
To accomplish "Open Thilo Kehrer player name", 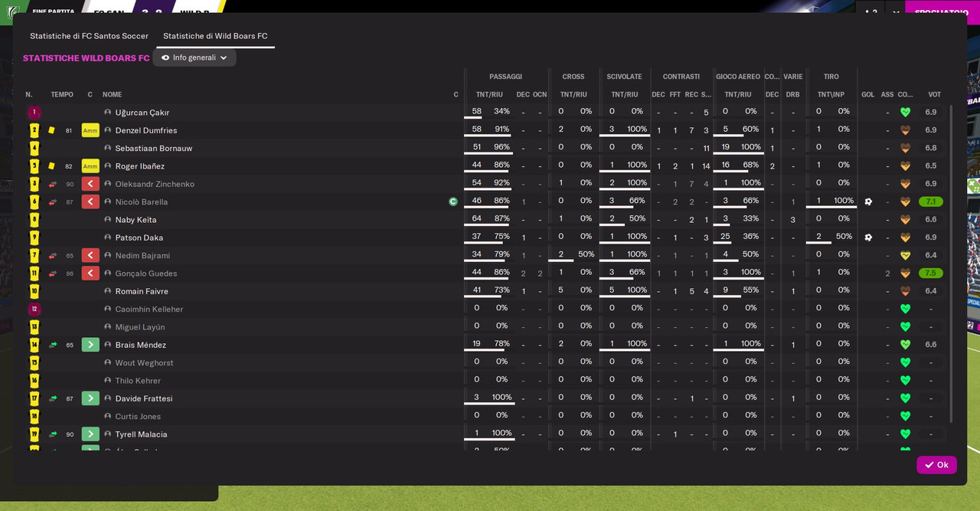I will coord(138,381).
